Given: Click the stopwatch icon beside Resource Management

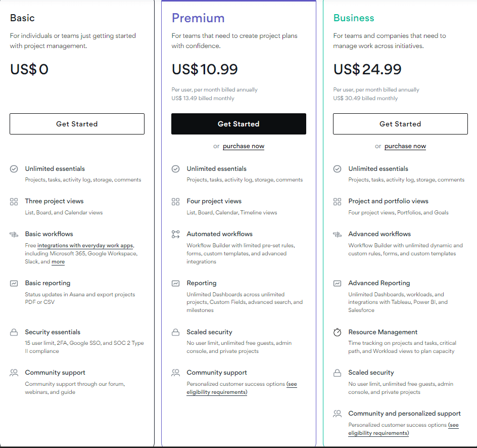Looking at the screenshot, I should click(338, 332).
